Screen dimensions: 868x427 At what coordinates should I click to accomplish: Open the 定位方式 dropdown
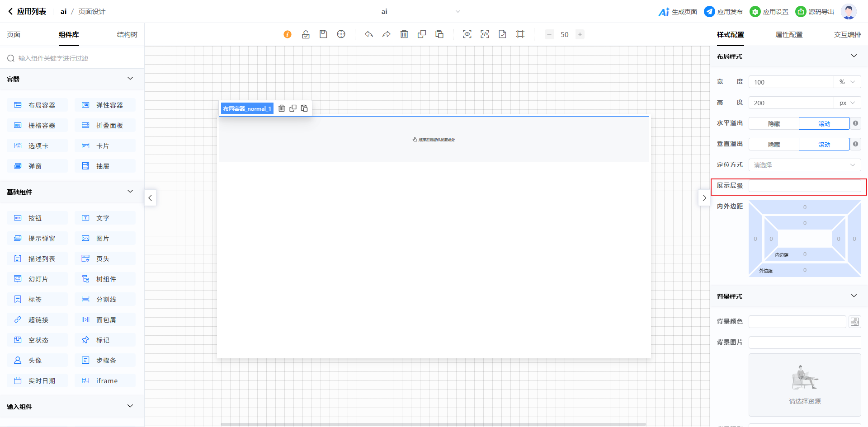click(804, 165)
